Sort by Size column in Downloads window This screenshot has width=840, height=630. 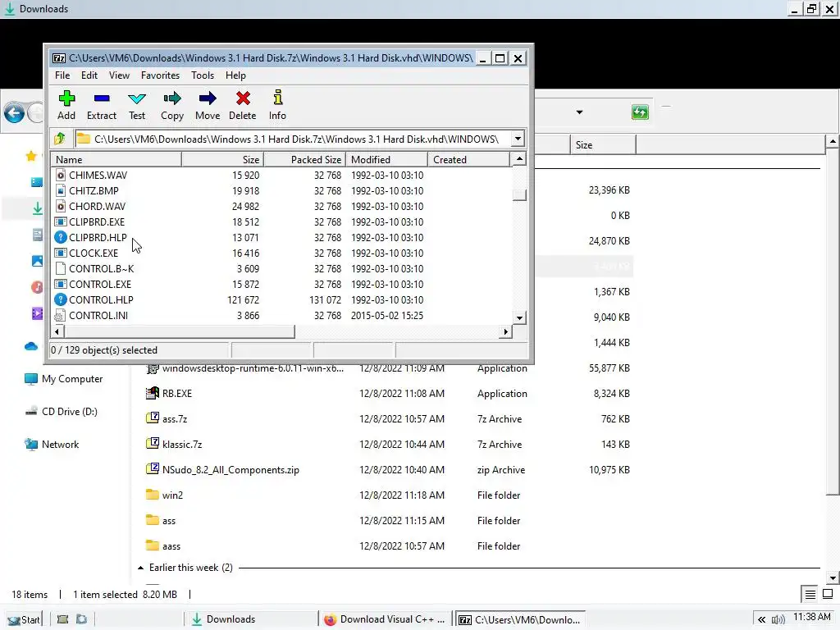603,145
